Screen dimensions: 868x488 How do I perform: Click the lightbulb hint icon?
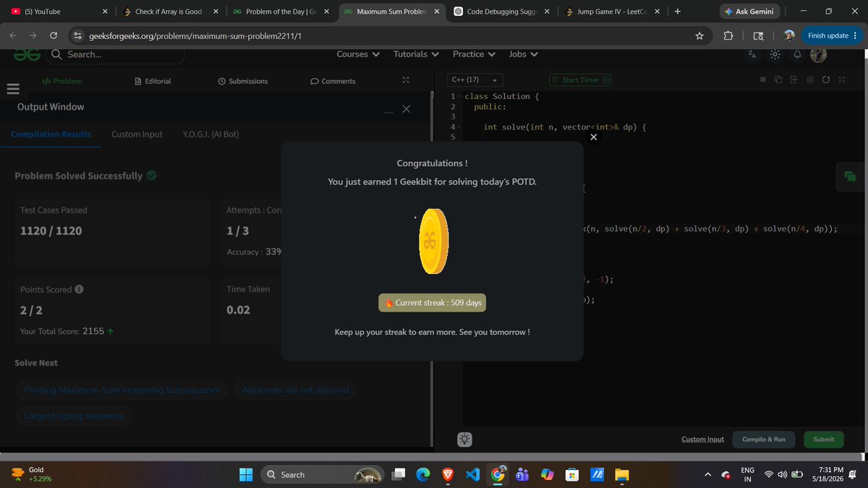pyautogui.click(x=464, y=439)
